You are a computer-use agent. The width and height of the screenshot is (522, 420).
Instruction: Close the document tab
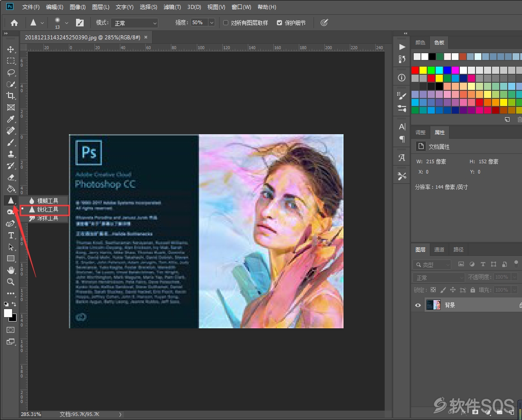coord(146,37)
